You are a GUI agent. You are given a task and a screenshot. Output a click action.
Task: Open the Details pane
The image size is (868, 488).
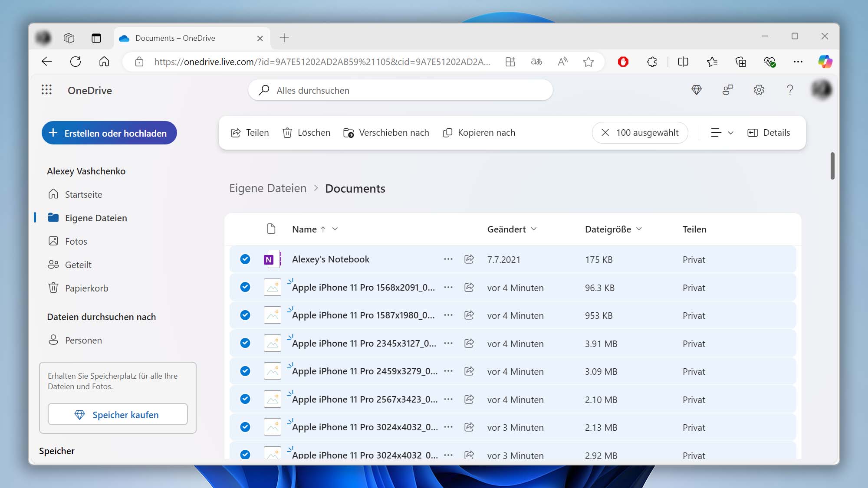click(769, 133)
